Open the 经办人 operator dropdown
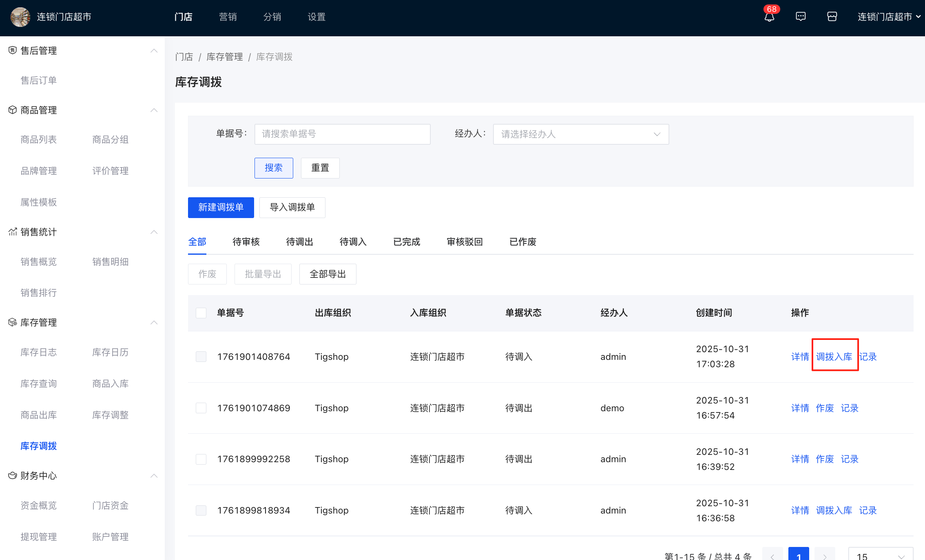The image size is (925, 560). [x=581, y=134]
